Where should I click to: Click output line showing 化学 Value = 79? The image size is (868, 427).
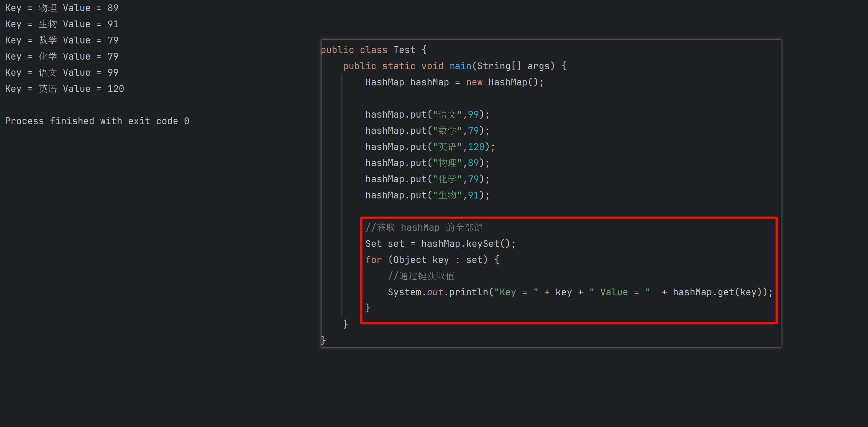click(62, 57)
